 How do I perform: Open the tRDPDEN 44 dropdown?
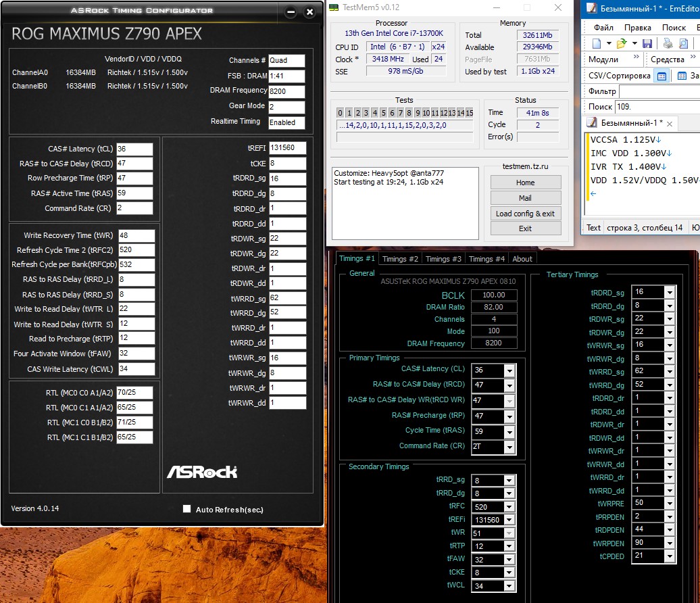669,530
